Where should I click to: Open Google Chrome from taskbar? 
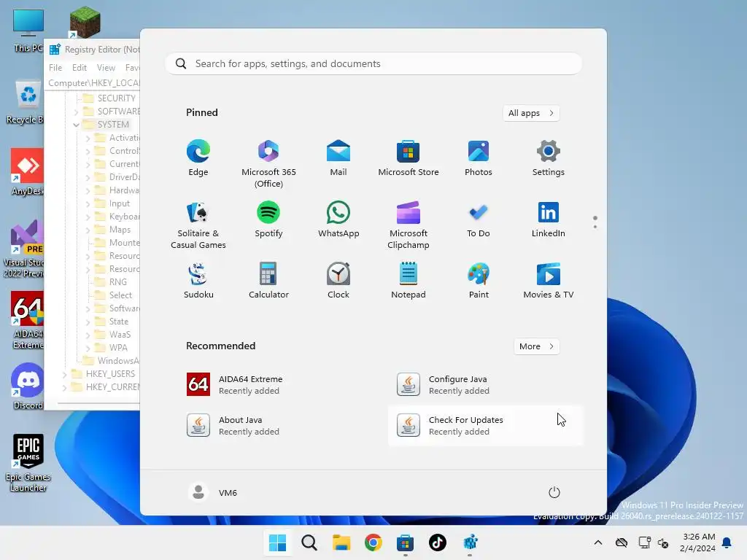tap(373, 542)
